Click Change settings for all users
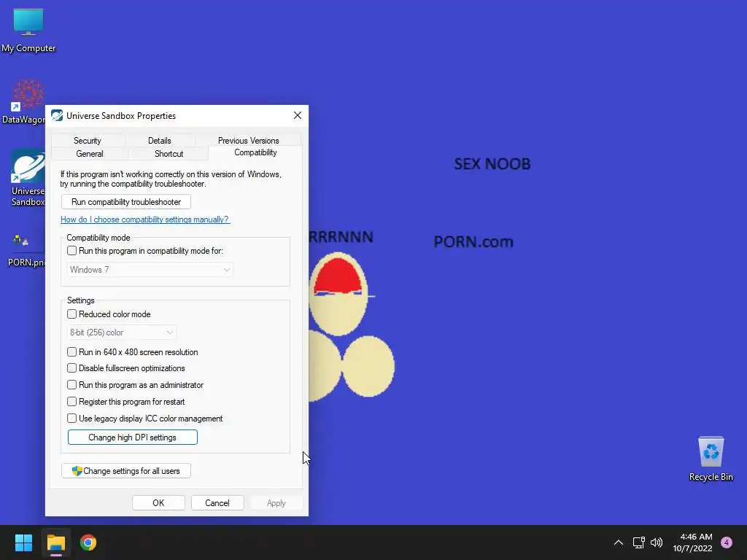 pos(126,471)
